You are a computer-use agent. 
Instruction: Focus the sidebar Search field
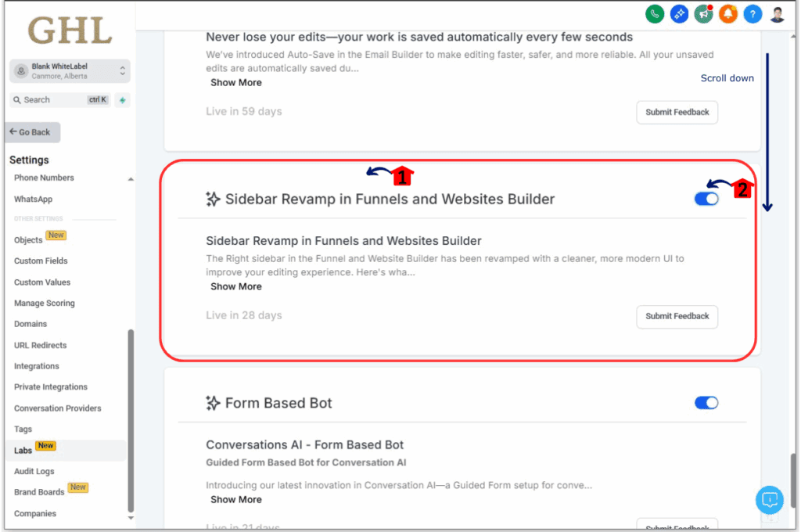(x=59, y=100)
